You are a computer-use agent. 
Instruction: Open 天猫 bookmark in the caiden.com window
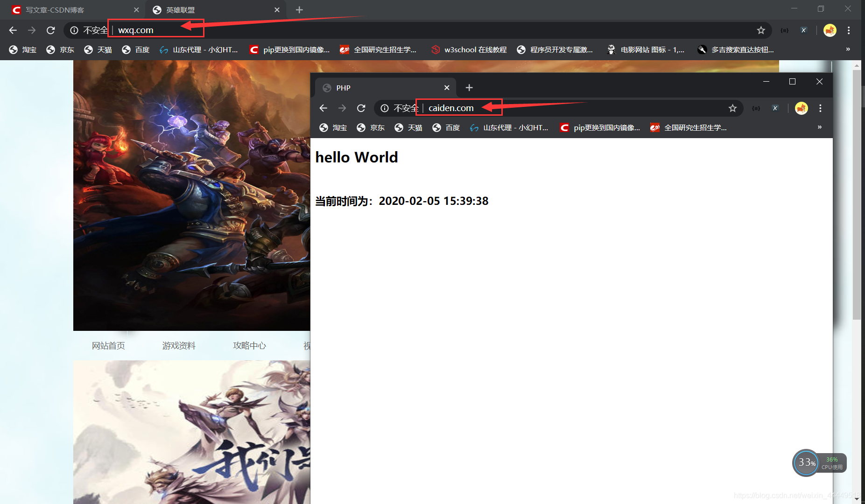click(x=408, y=128)
